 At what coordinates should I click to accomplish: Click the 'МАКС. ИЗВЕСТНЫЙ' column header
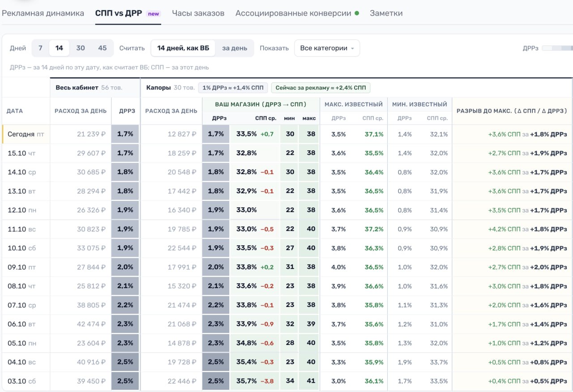[x=353, y=104]
